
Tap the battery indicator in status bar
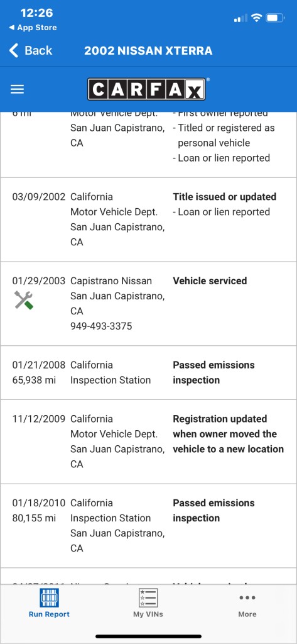[275, 18]
